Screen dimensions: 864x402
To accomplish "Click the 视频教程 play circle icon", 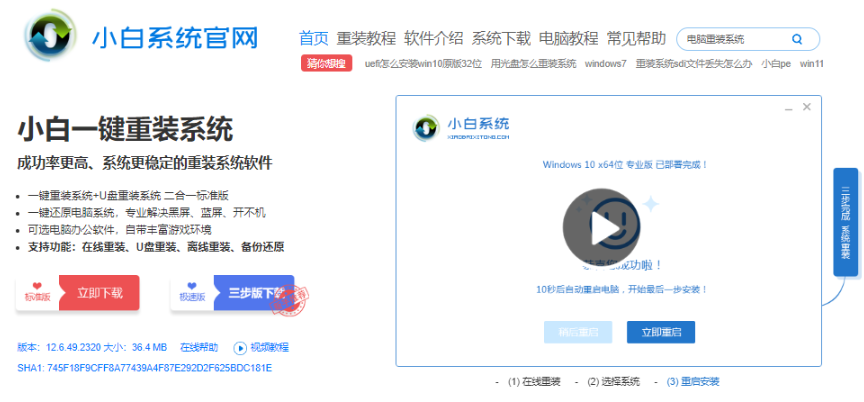I will coord(240,348).
